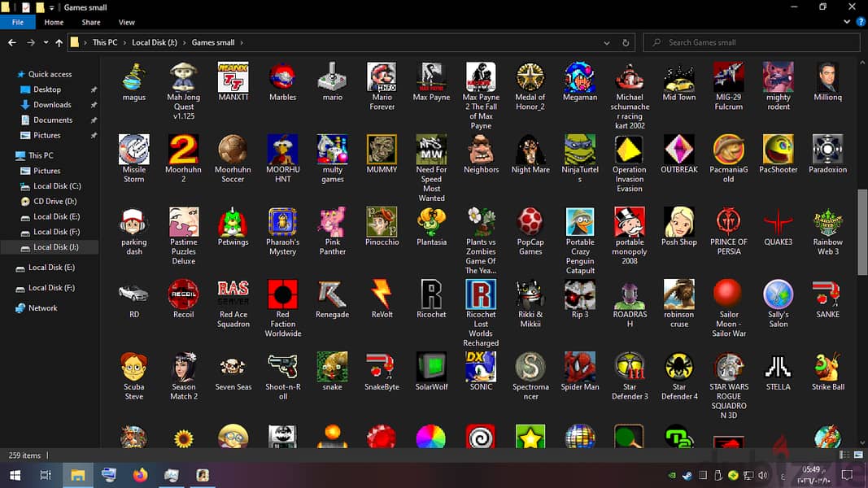
Task: Expand the chevron after This PC in path
Action: [124, 42]
